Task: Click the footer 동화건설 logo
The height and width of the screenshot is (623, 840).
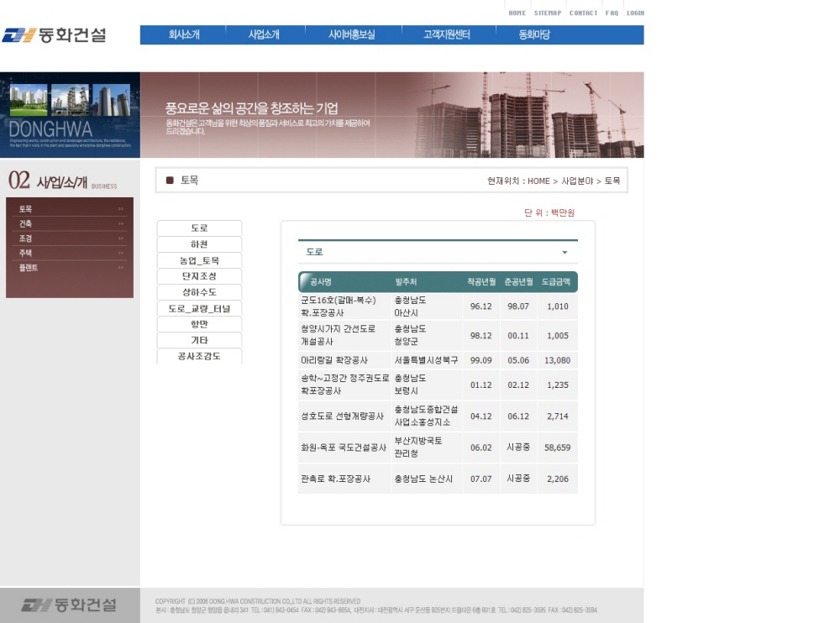Action: [70, 605]
